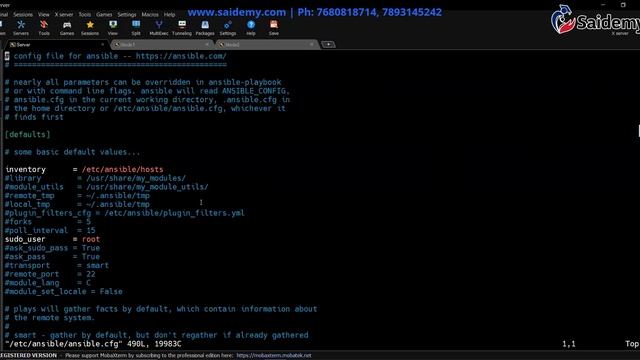Click the Save toolbar icon

pyautogui.click(x=274, y=28)
